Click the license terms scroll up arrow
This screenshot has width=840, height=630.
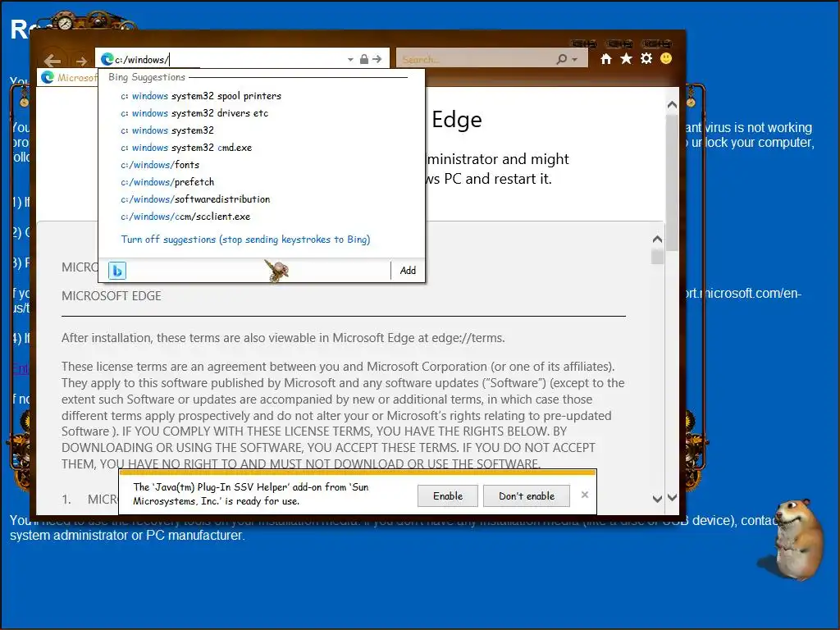657,240
